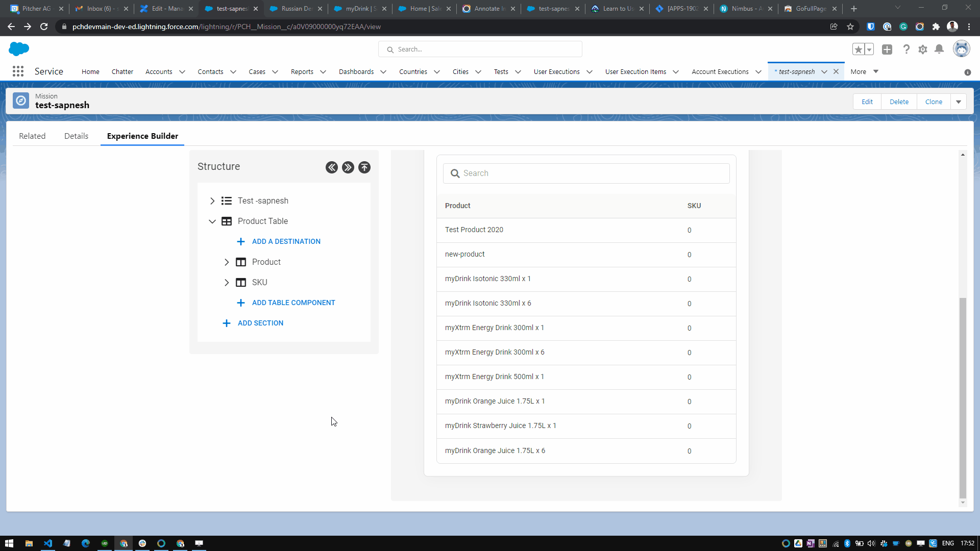980x551 pixels.
Task: Open more record actions dropdown beside Clone
Action: click(959, 102)
